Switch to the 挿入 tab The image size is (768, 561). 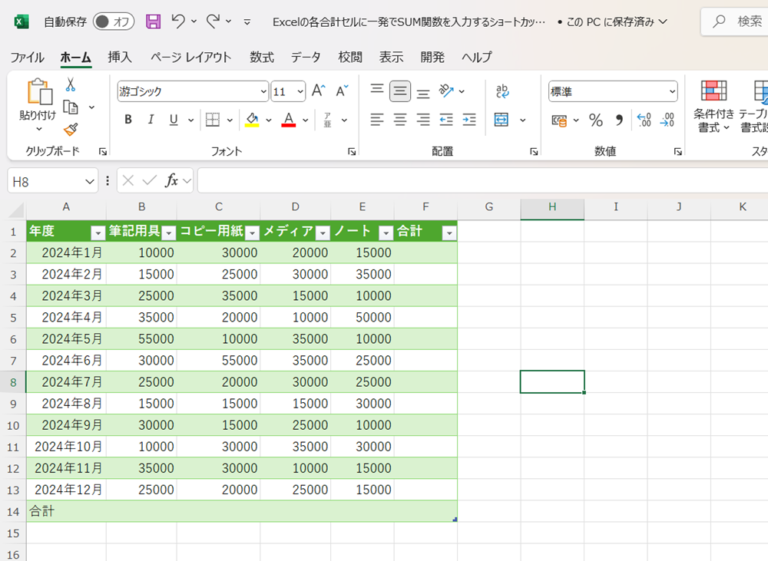[120, 57]
